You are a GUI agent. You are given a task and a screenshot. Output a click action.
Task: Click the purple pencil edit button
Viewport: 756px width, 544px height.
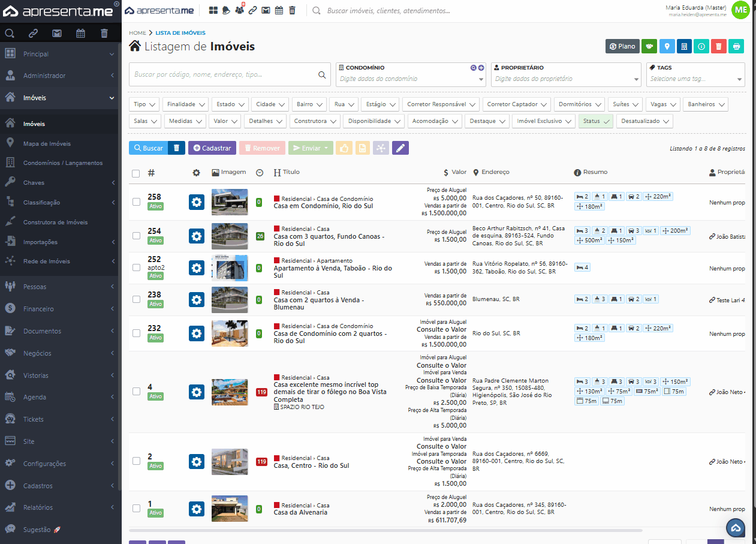pos(400,148)
